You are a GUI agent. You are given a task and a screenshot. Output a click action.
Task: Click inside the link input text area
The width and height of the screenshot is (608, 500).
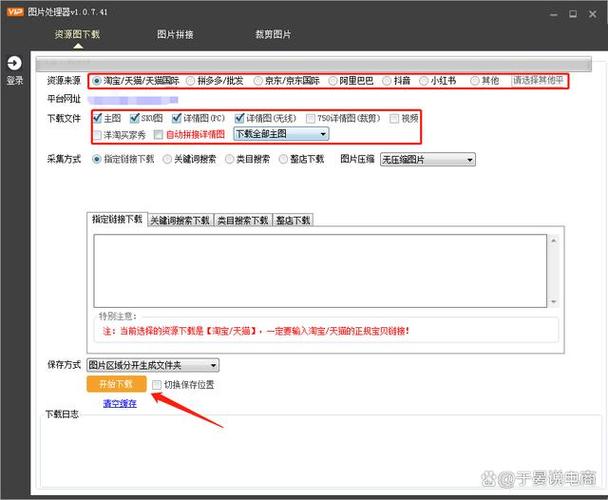point(320,271)
